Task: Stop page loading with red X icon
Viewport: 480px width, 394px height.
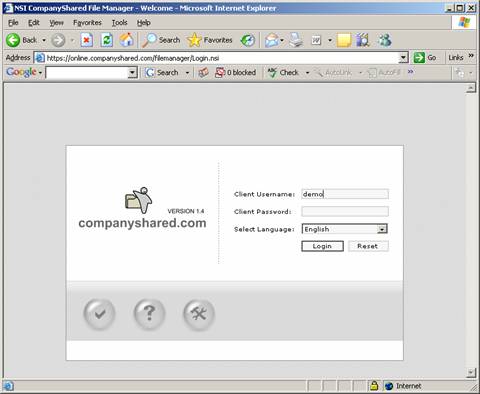Action: pyautogui.click(x=86, y=40)
